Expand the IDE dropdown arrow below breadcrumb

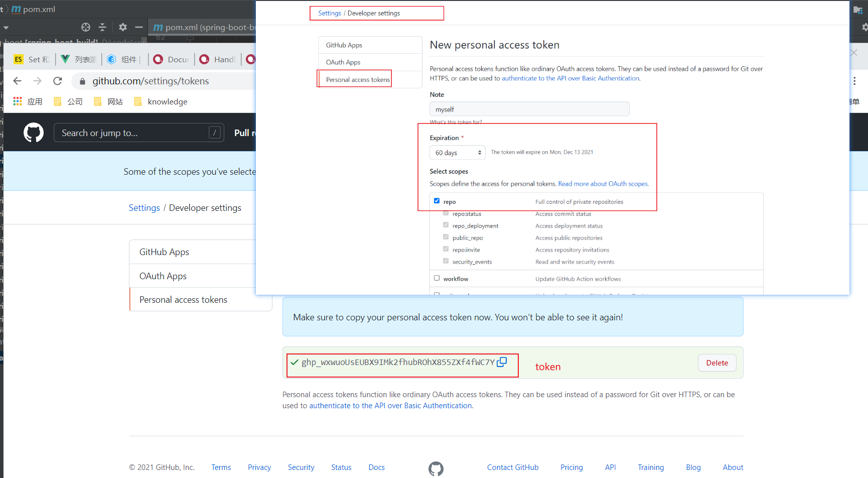6,28
